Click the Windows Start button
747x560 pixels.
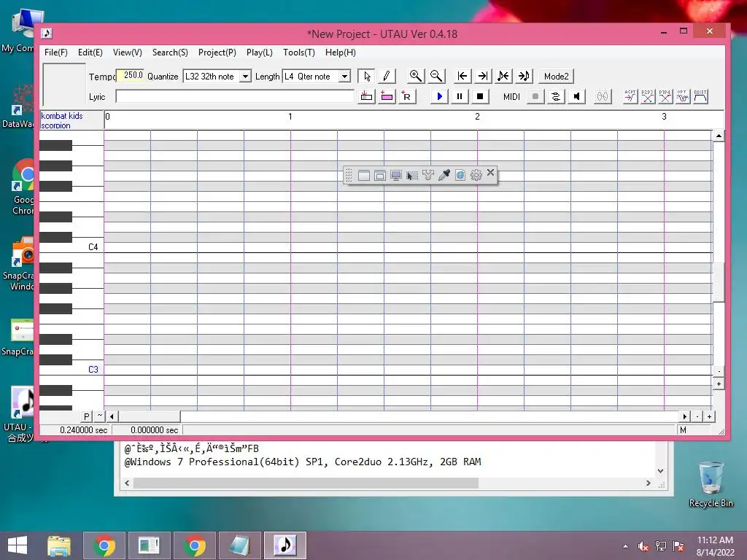click(x=18, y=545)
